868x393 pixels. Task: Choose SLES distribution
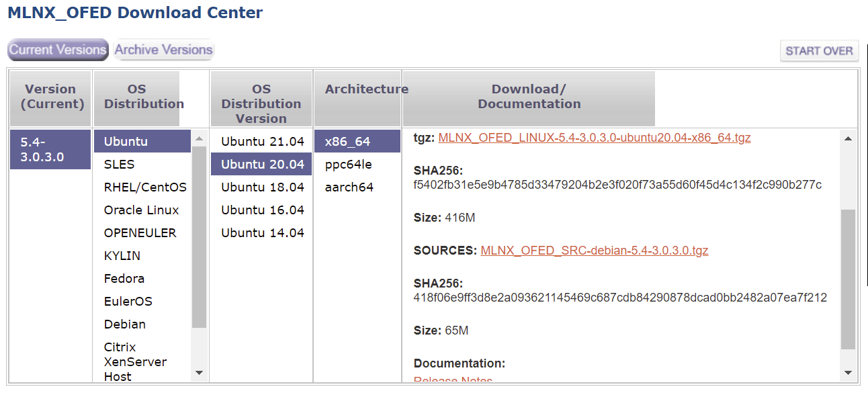pos(142,165)
